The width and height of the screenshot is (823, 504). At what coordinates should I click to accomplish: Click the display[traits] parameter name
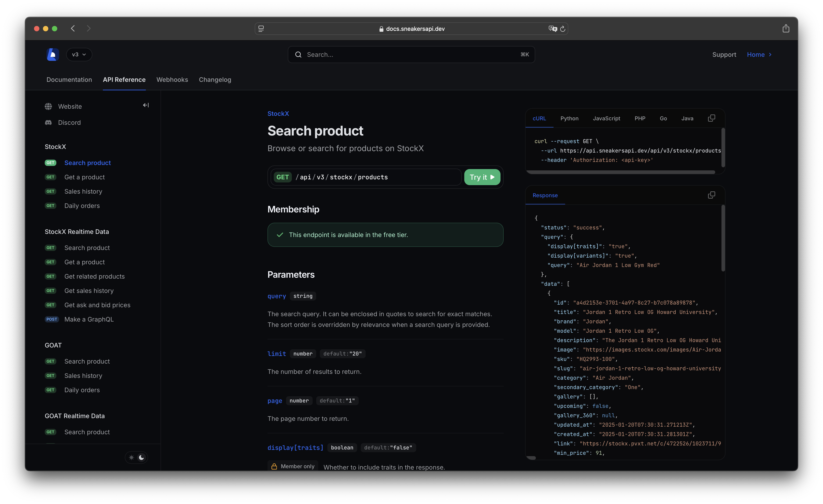tap(295, 448)
